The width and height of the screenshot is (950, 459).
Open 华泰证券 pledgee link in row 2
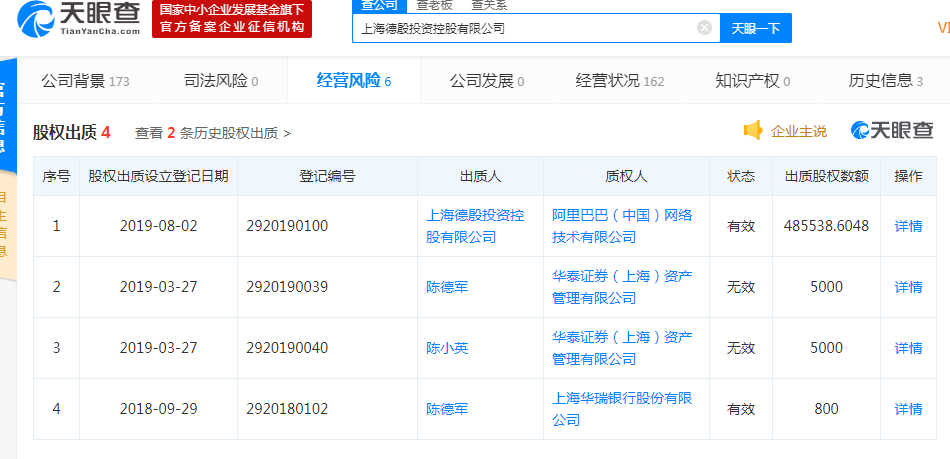[x=622, y=287]
